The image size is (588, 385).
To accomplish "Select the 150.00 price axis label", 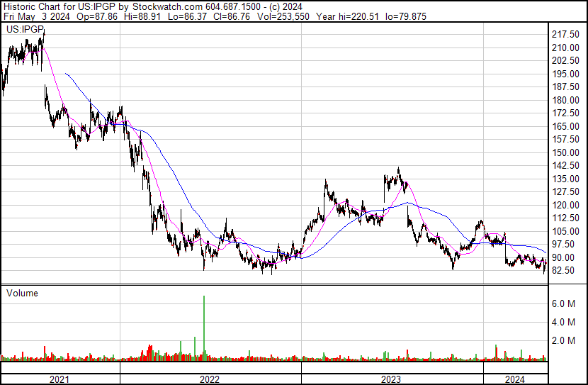I will (565, 152).
